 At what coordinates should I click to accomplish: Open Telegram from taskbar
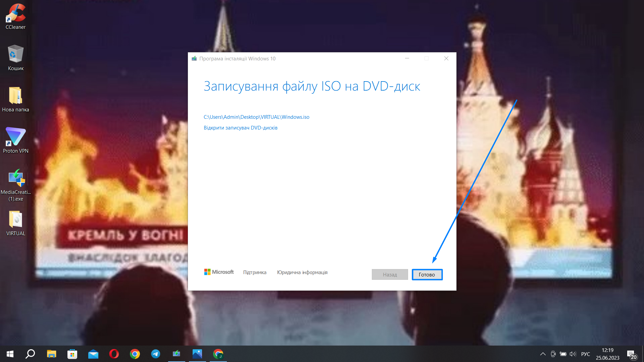click(x=155, y=354)
